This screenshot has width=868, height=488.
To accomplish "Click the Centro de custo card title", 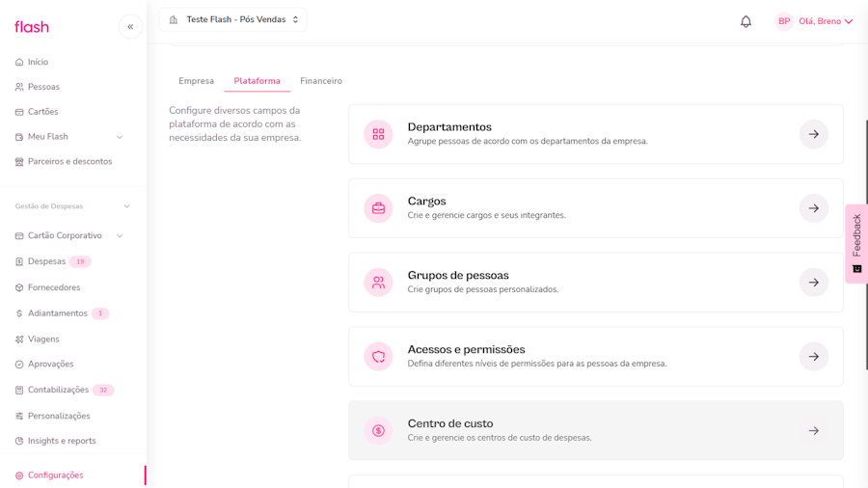I will click(450, 423).
